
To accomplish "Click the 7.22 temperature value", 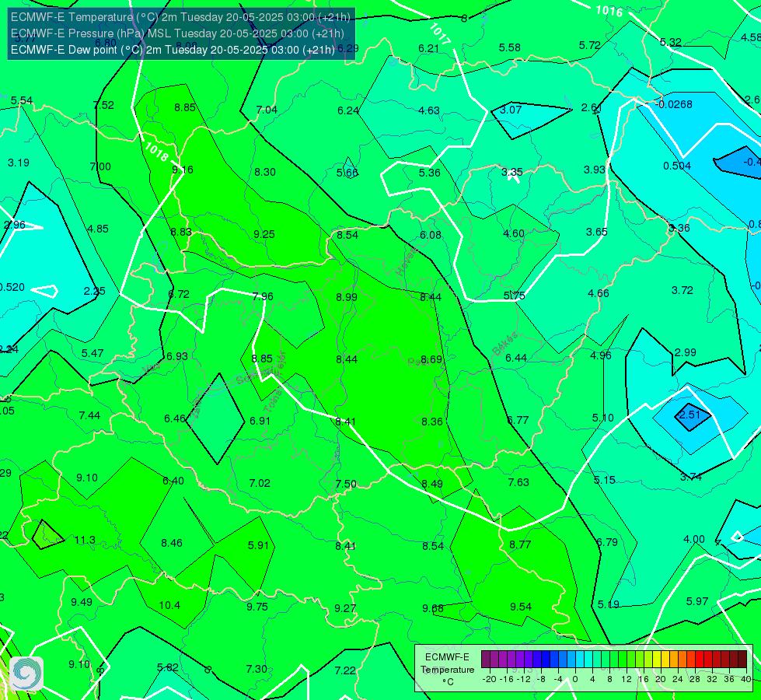I will pos(345,671).
